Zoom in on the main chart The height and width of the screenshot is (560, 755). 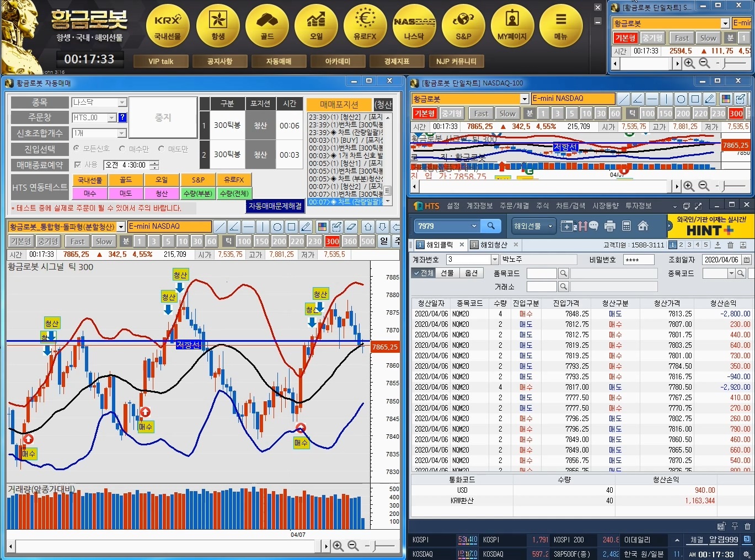coord(338,546)
